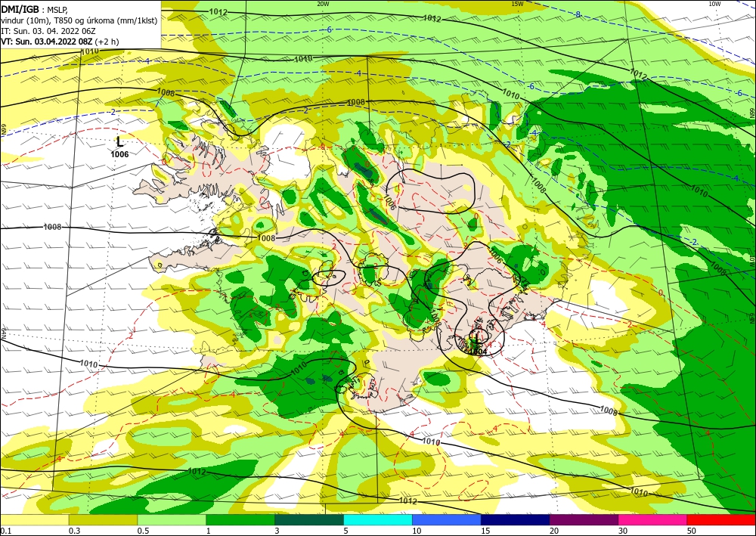The height and width of the screenshot is (536, 756).
Task: Click the 'IT: Sun. 03. 04. 2022 06Z' line
Action: [48, 31]
